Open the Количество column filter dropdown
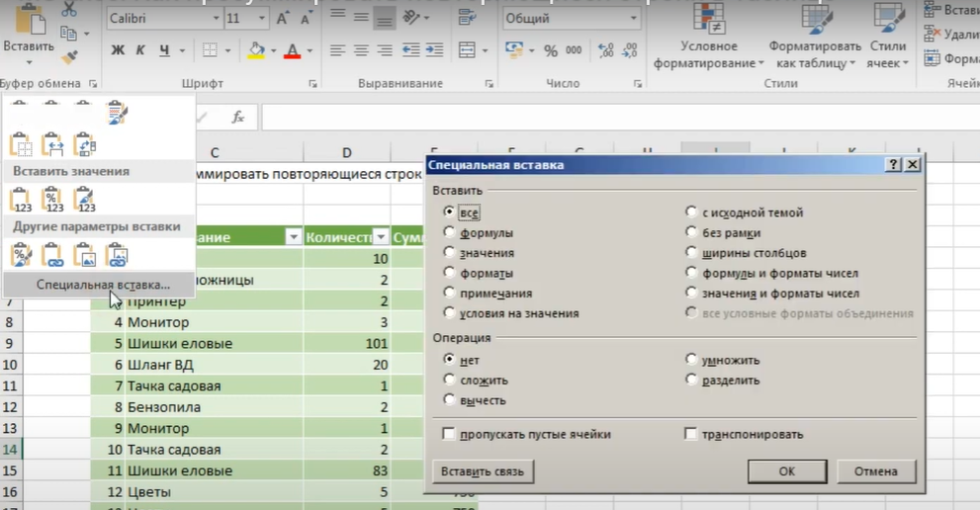980x510 pixels. tap(380, 237)
